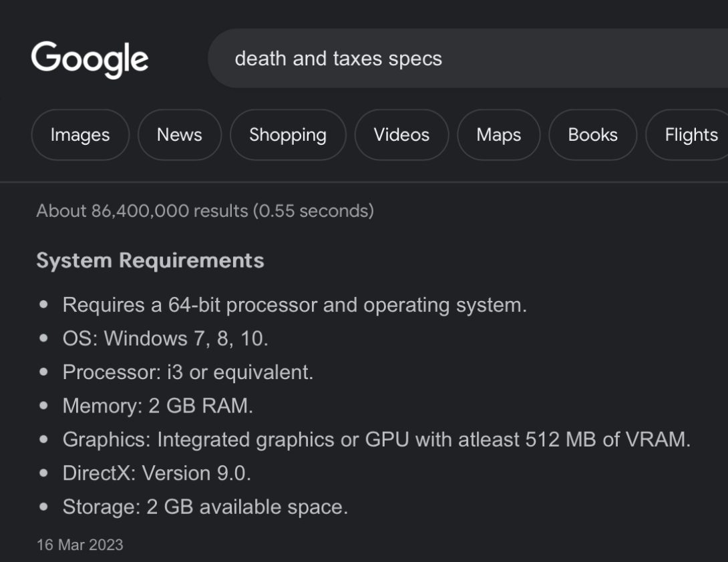Click the 'System Requirements' heading
Viewport: 728px width, 562px height.
(150, 260)
